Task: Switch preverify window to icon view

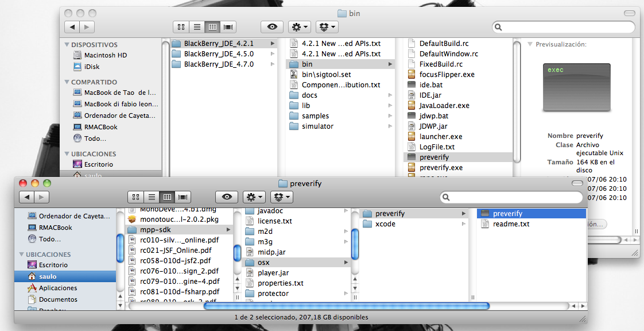Action: point(136,197)
